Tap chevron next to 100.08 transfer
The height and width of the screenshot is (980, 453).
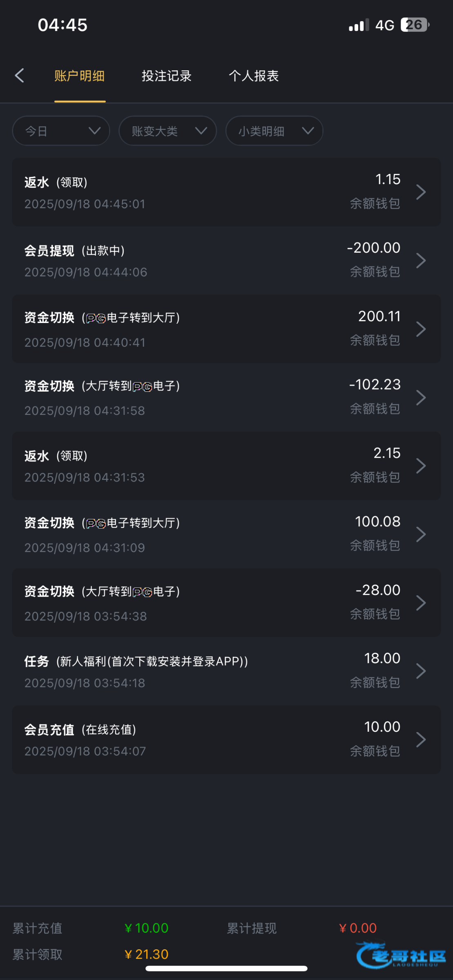click(421, 534)
